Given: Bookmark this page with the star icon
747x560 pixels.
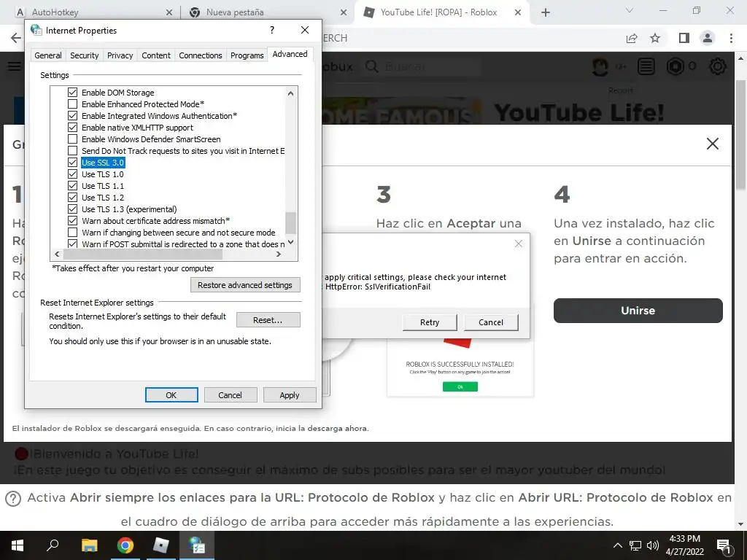Looking at the screenshot, I should tap(655, 38).
